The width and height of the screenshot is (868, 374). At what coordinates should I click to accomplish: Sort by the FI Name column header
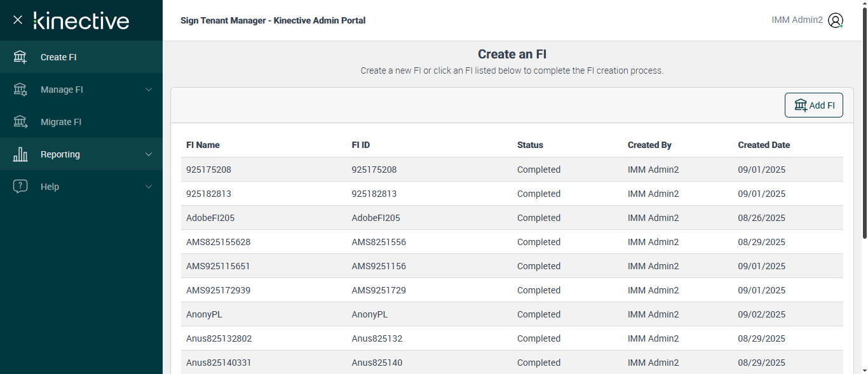click(x=203, y=145)
